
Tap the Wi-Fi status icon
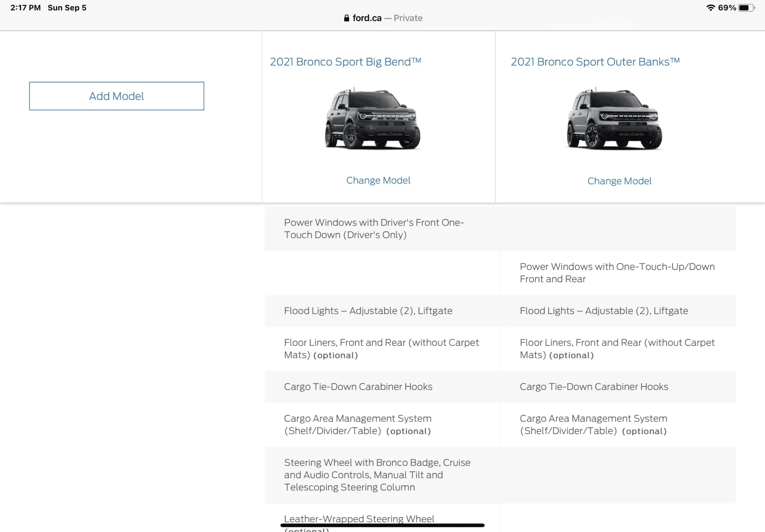[x=711, y=8]
